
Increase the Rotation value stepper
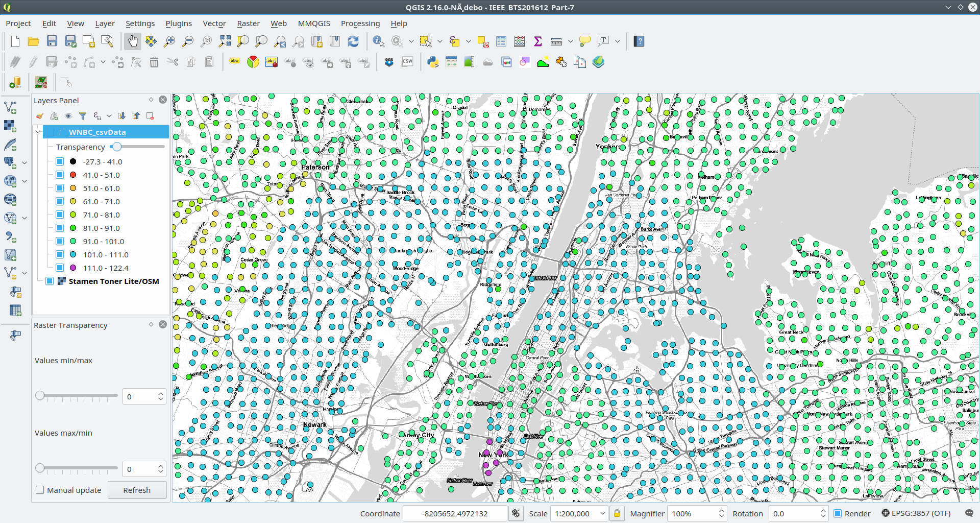(823, 510)
